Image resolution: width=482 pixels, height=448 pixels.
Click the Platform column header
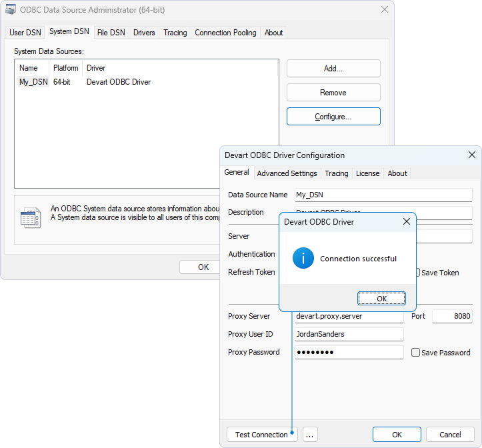point(65,68)
